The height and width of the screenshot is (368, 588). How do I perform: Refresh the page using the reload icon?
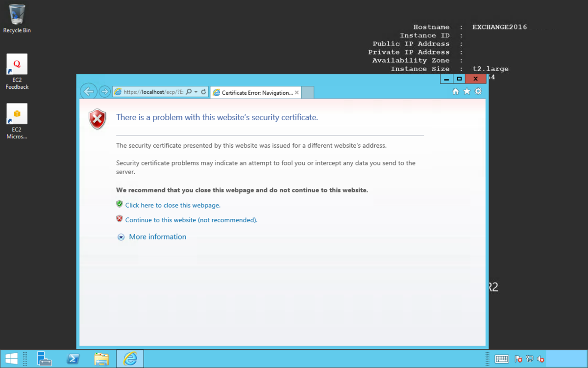coord(203,92)
